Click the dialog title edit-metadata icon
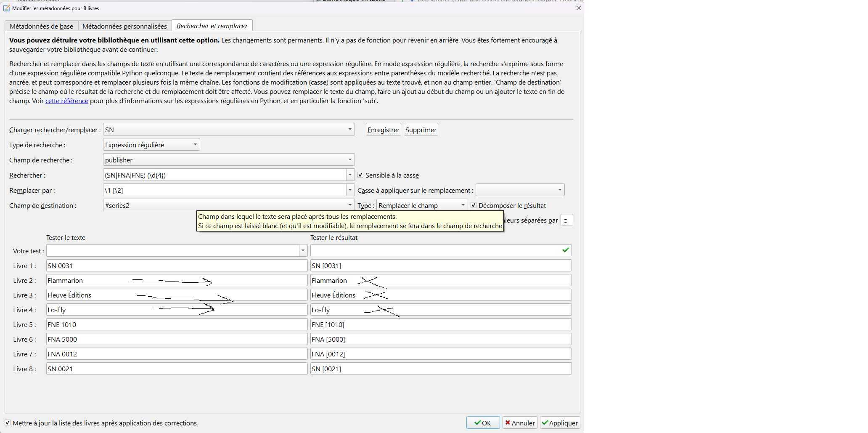This screenshot has height=433, width=868. coord(6,8)
